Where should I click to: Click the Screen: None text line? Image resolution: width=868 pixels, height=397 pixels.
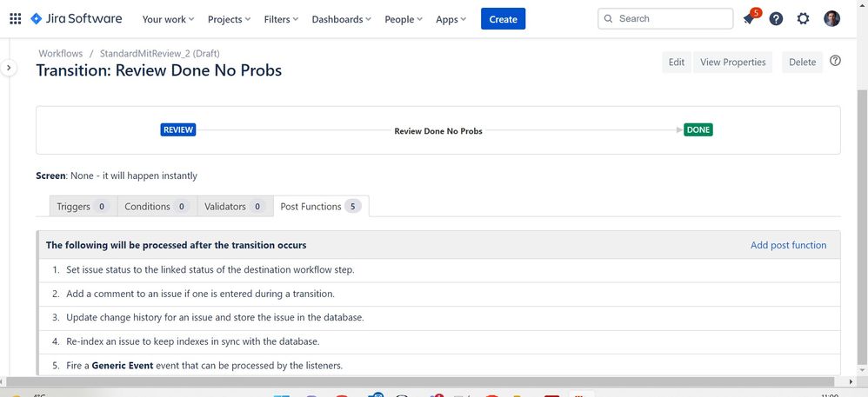tap(117, 175)
